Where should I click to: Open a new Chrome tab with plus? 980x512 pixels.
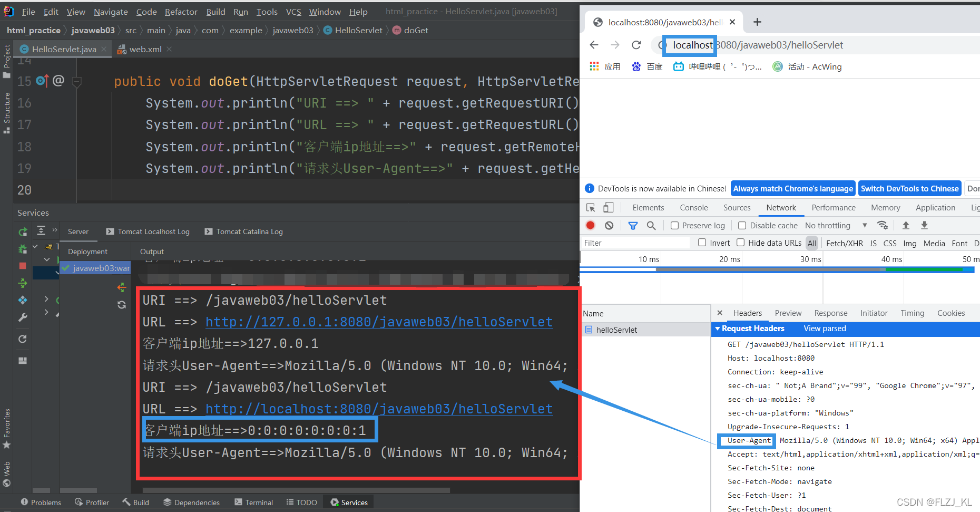[757, 22]
